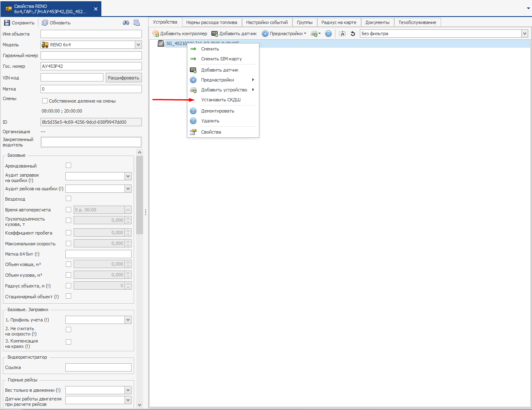Click the Имя объекта input field
This screenshot has height=410, width=532.
pyautogui.click(x=91, y=34)
